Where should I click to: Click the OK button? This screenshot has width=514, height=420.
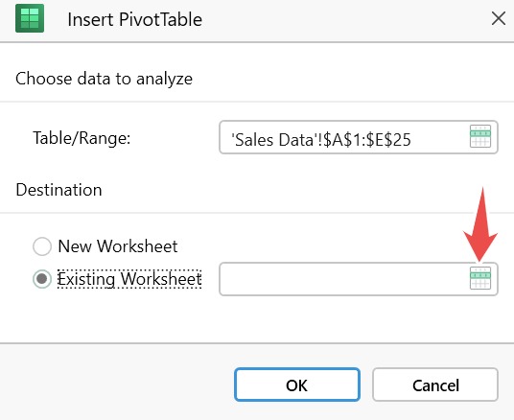click(297, 385)
